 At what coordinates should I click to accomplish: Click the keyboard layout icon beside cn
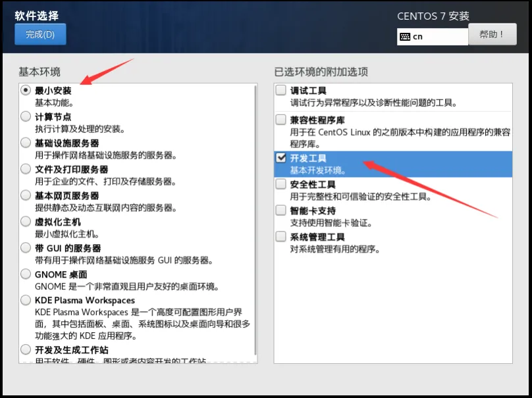pyautogui.click(x=405, y=37)
